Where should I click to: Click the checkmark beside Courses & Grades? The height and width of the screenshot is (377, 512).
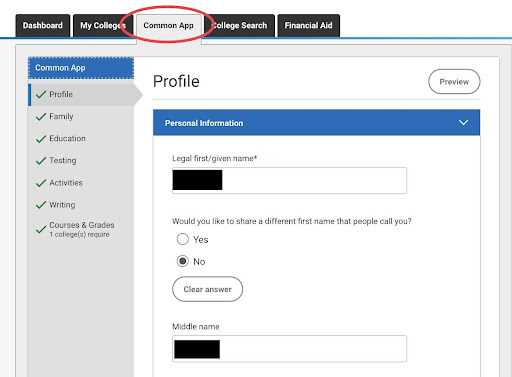[41, 229]
